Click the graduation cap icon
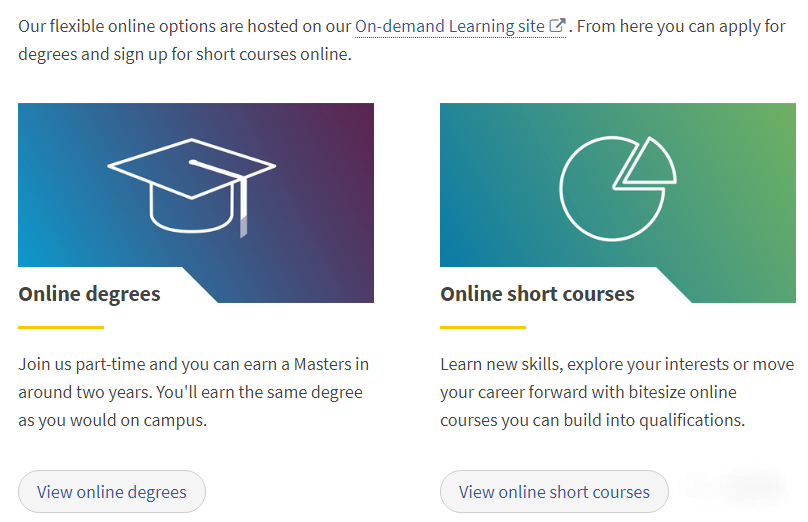 pyautogui.click(x=192, y=182)
